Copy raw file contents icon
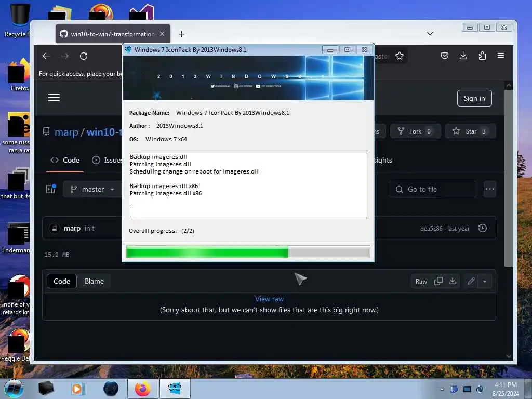Image resolution: width=532 pixels, height=399 pixels. click(x=438, y=281)
